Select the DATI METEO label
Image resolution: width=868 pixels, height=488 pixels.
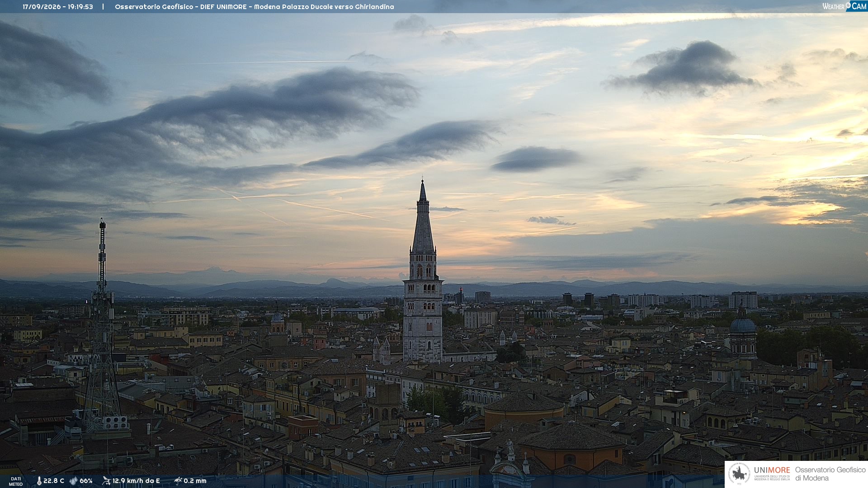[16, 481]
